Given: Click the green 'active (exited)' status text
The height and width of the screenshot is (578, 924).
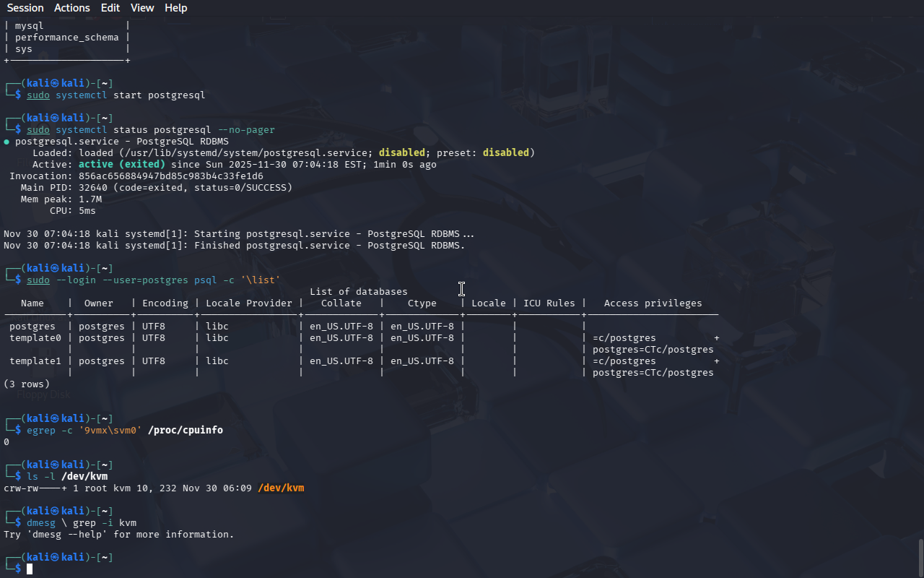Looking at the screenshot, I should point(121,165).
